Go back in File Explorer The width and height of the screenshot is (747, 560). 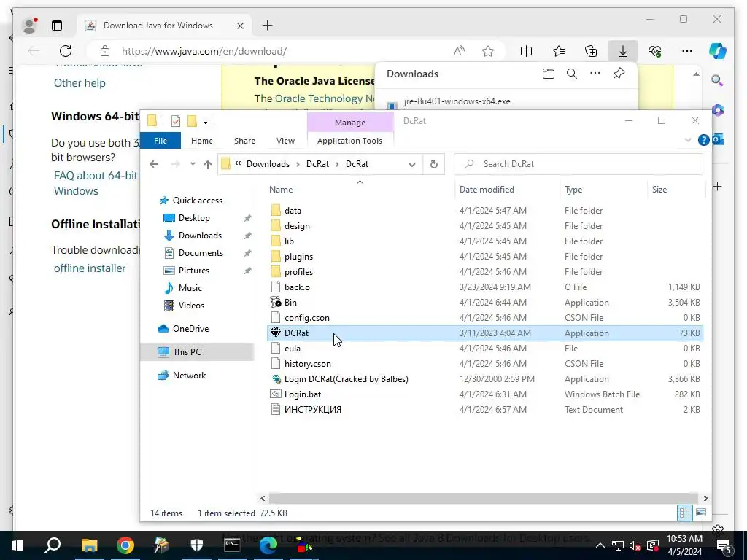coord(153,164)
